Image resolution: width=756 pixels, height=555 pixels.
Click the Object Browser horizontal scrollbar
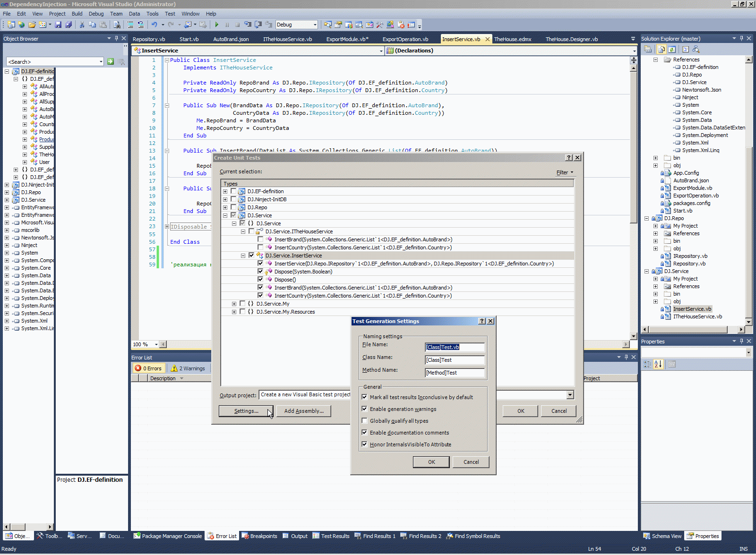pos(28,527)
